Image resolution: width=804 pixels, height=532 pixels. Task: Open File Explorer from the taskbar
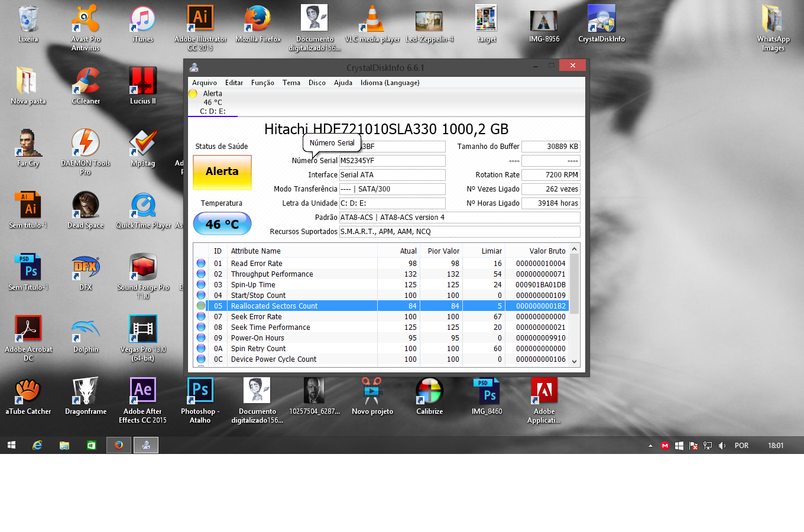(64, 445)
